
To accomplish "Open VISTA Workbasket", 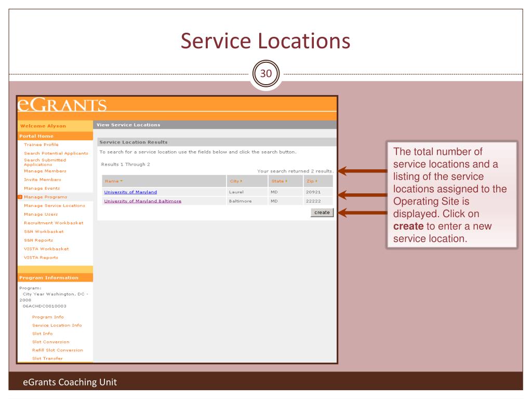I will pyautogui.click(x=46, y=249).
